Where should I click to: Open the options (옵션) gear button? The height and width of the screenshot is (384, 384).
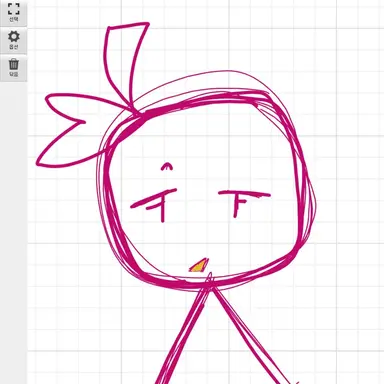coord(13,40)
